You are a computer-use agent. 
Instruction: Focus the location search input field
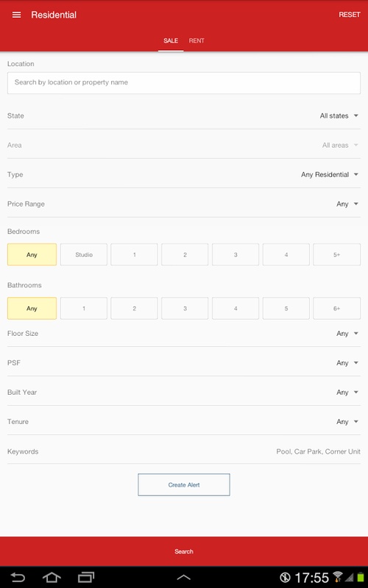point(183,83)
